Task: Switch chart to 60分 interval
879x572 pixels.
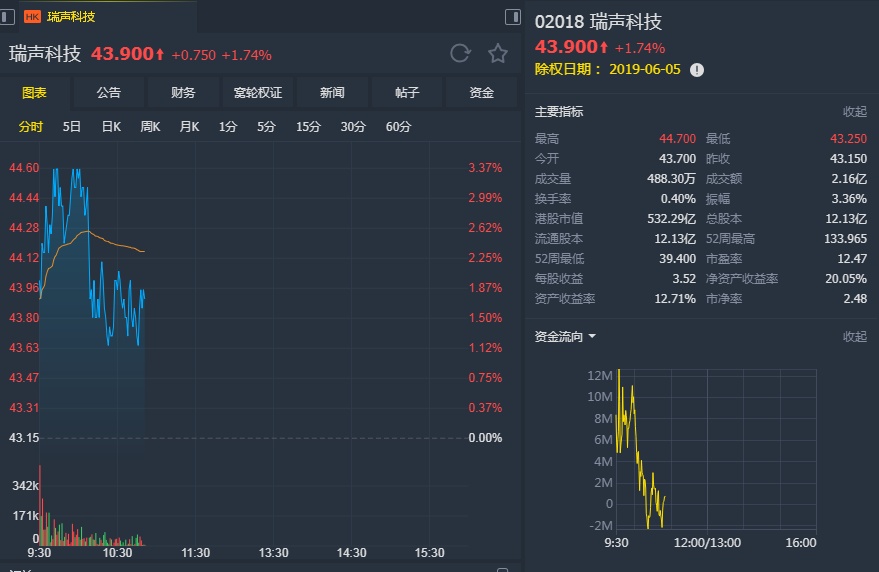Action: [x=398, y=127]
